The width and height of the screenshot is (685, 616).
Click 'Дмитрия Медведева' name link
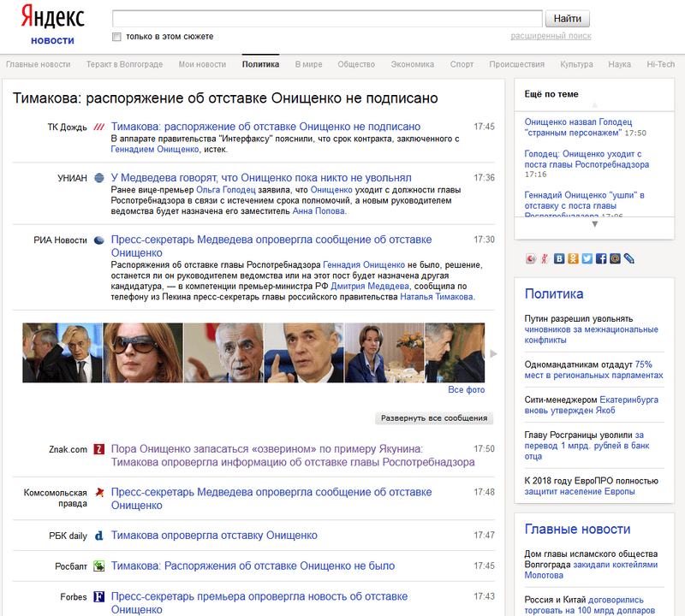tap(370, 287)
